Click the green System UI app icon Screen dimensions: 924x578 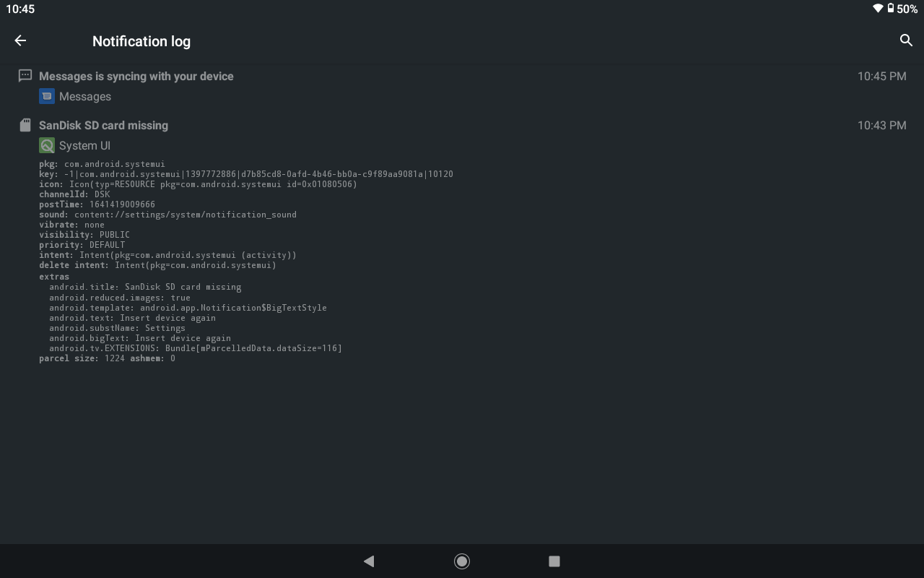tap(47, 145)
